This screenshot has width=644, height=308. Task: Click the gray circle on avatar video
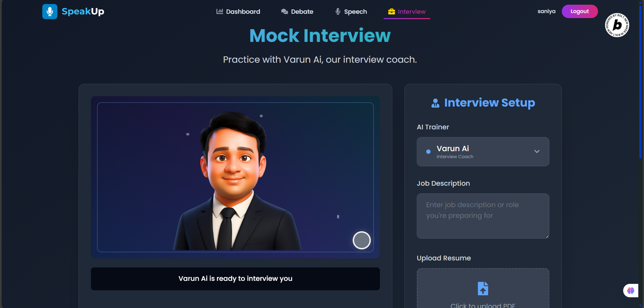pyautogui.click(x=362, y=240)
